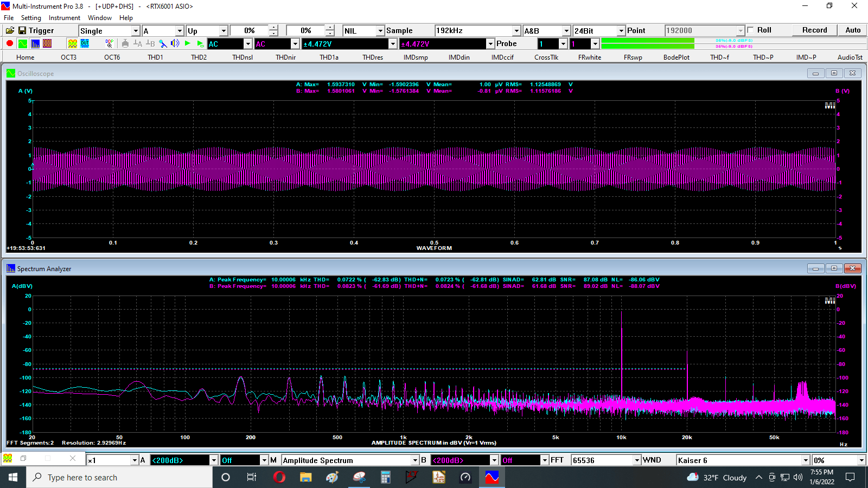Click the Windows search box
This screenshot has height=488, width=868.
(x=119, y=477)
